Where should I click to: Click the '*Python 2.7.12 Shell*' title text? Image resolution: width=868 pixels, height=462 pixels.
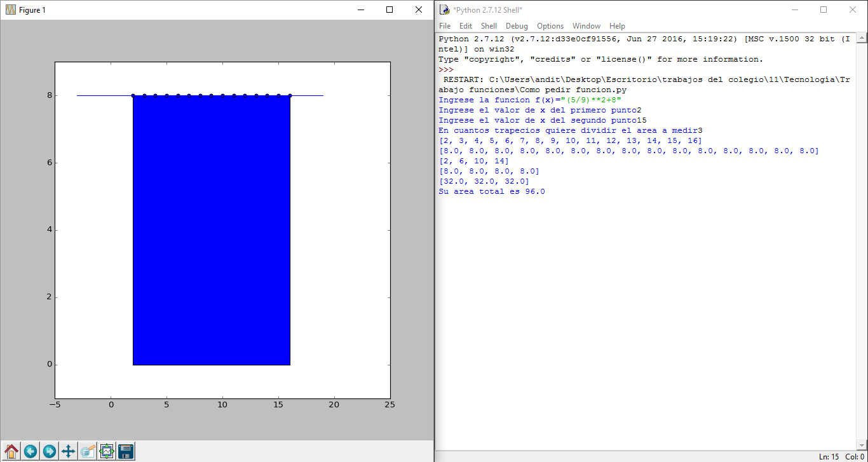pyautogui.click(x=487, y=10)
